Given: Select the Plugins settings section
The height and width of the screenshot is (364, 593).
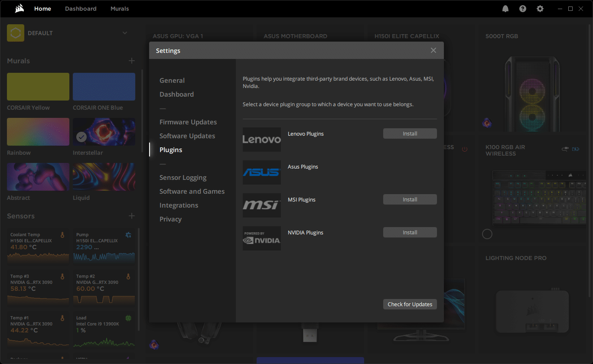Looking at the screenshot, I should point(171,150).
